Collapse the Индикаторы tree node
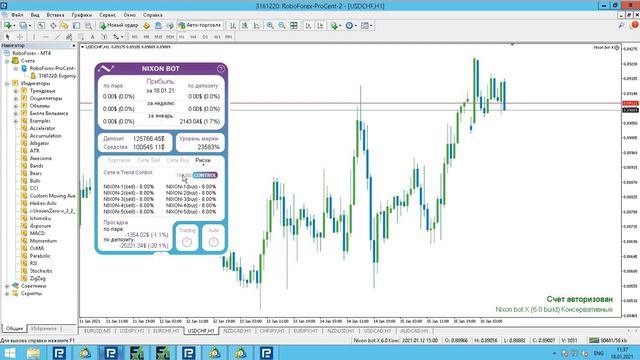The height and width of the screenshot is (360, 640). (x=7, y=83)
